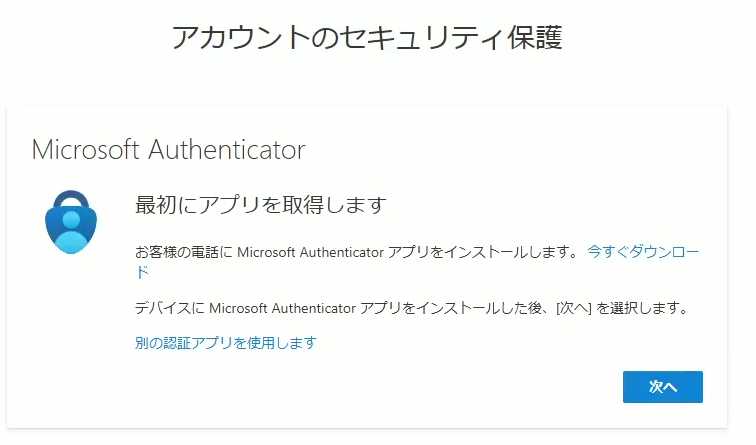Open the 今すぐダウンロード link
Screen dimensions: 756x445
[x=644, y=251]
